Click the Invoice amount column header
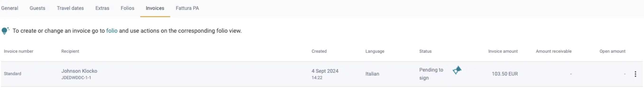 (503, 51)
